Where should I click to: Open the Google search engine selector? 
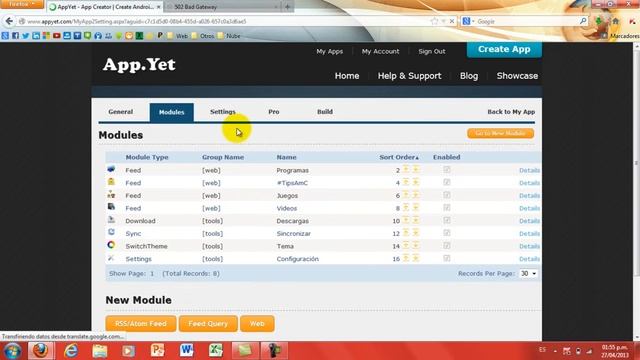tap(468, 21)
